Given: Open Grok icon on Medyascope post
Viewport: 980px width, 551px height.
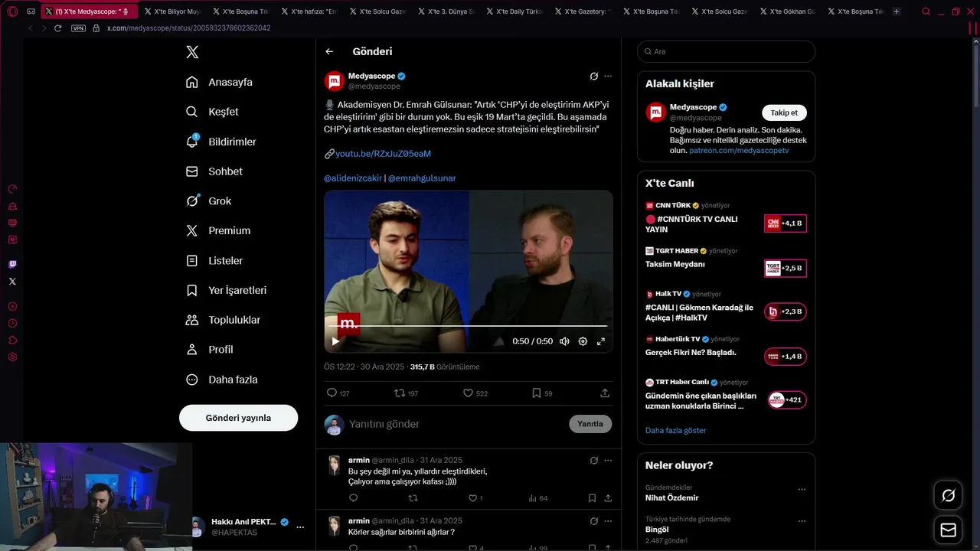Looking at the screenshot, I should (593, 77).
